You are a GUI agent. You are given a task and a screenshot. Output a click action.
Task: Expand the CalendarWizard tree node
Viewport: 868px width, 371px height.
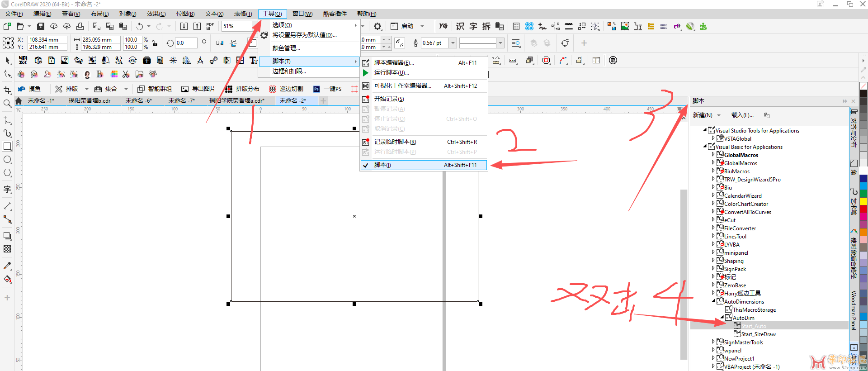713,195
